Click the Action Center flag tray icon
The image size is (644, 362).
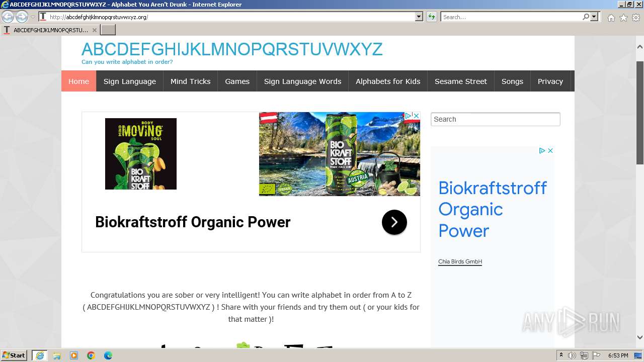(596, 355)
